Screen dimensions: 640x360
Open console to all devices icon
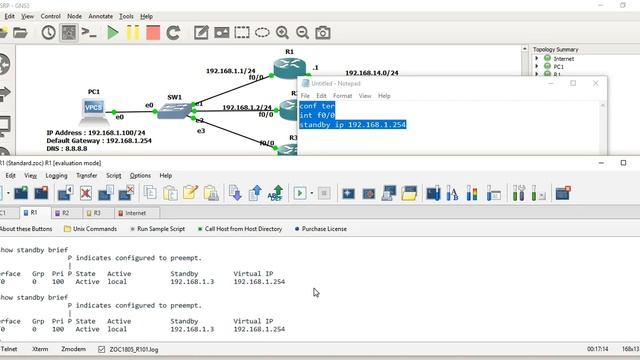coord(89,32)
